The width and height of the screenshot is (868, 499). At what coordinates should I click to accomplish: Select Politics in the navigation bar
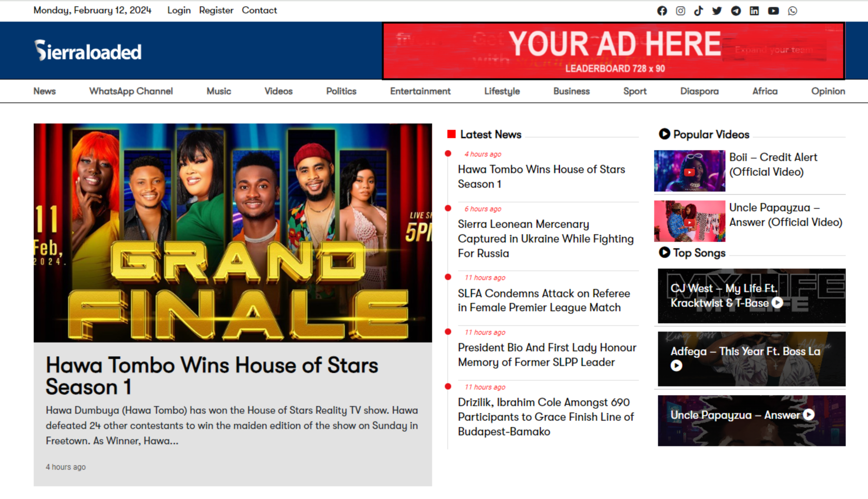pyautogui.click(x=341, y=91)
